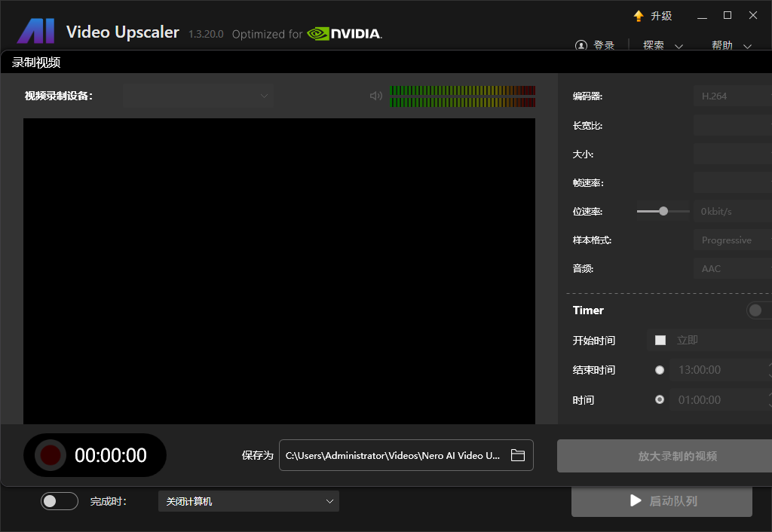772x532 pixels.
Task: Click the NVIDIA logo
Action: click(344, 33)
